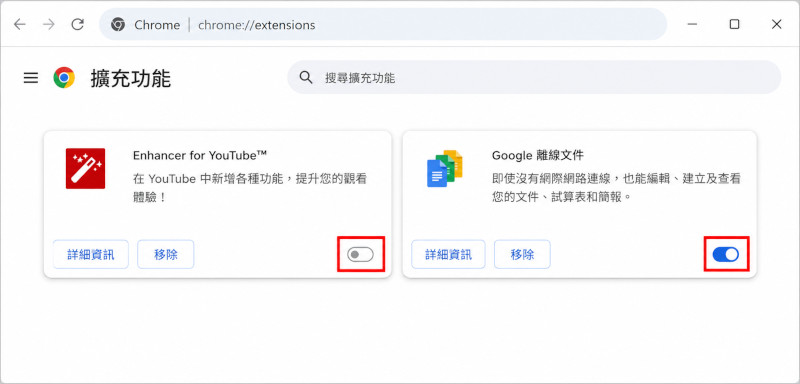Click the Chrome logo beside 擴充功能
This screenshot has height=384, width=800.
tap(64, 78)
